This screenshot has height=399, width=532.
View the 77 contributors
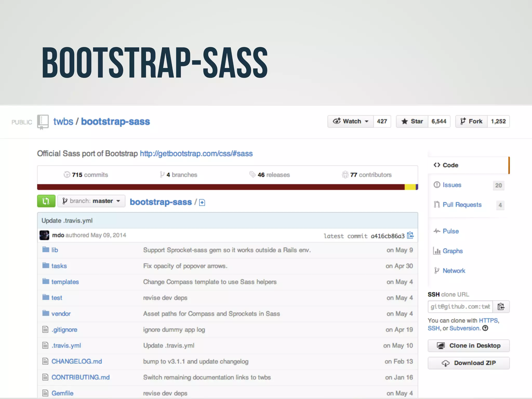367,175
